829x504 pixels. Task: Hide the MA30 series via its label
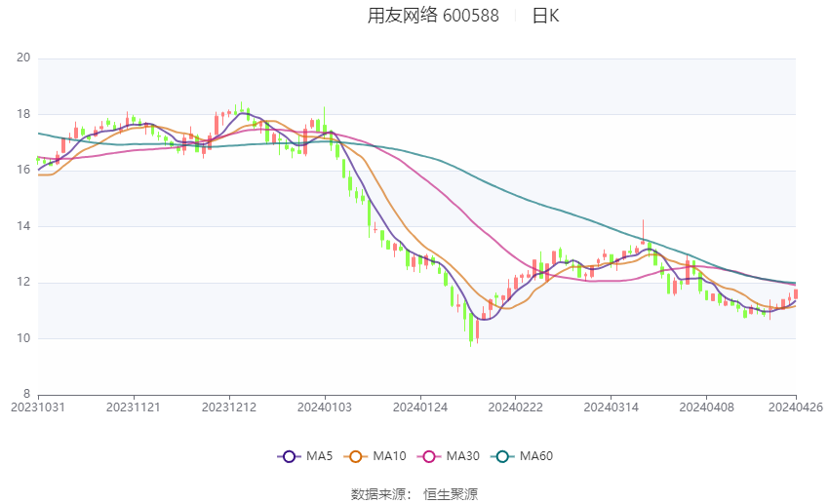[x=462, y=456]
